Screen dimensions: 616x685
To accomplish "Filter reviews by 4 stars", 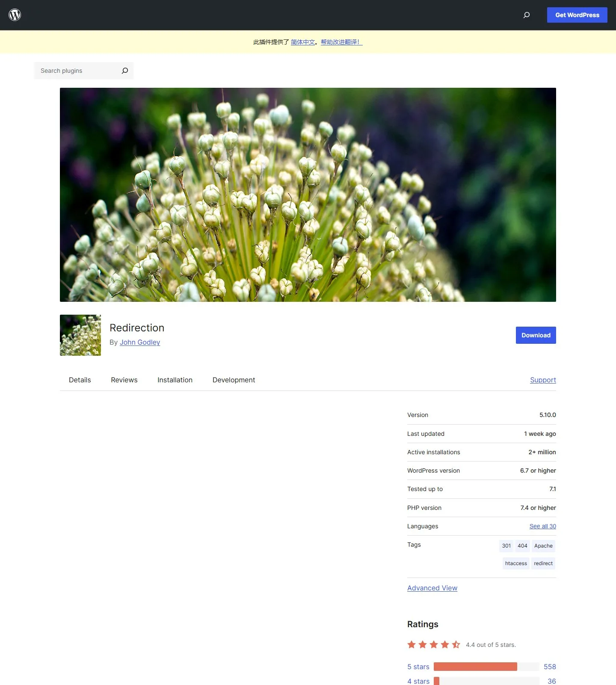I will (x=418, y=681).
